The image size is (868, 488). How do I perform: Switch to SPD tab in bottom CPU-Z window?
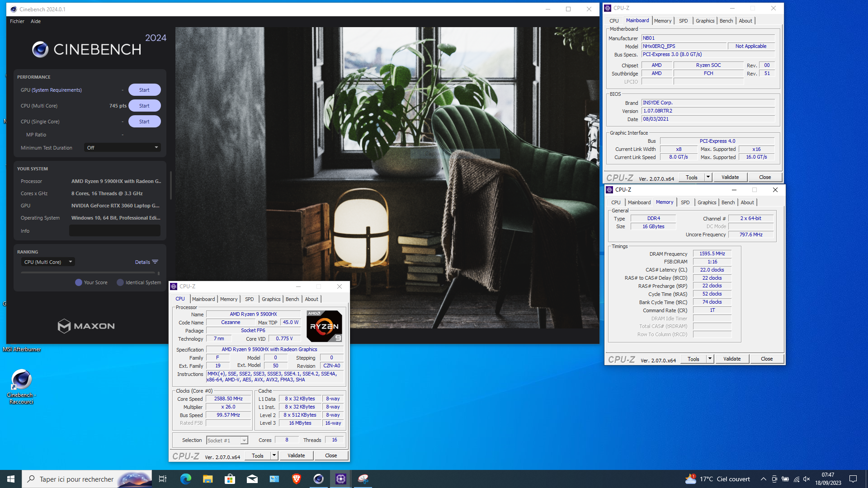(250, 299)
